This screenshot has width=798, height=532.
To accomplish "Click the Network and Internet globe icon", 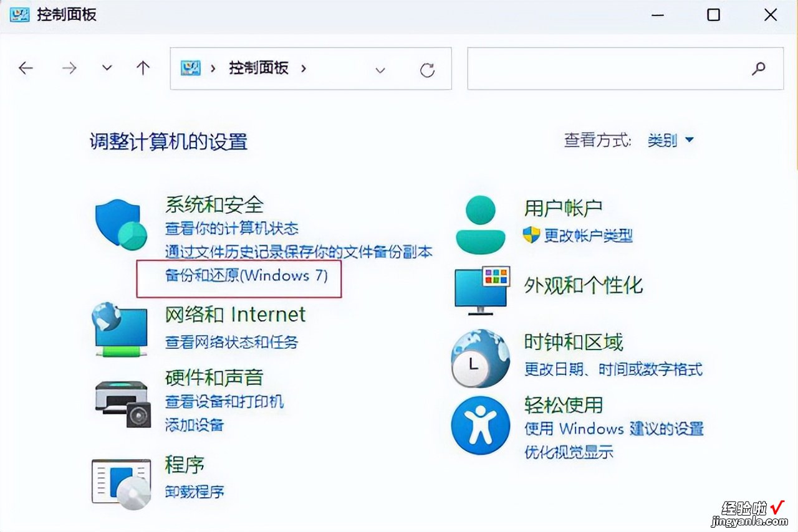I will point(120,329).
